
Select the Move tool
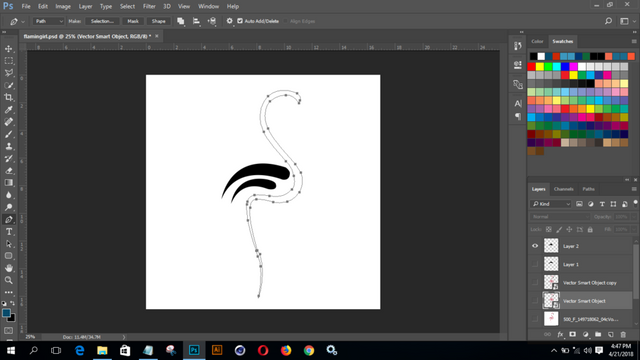9,49
